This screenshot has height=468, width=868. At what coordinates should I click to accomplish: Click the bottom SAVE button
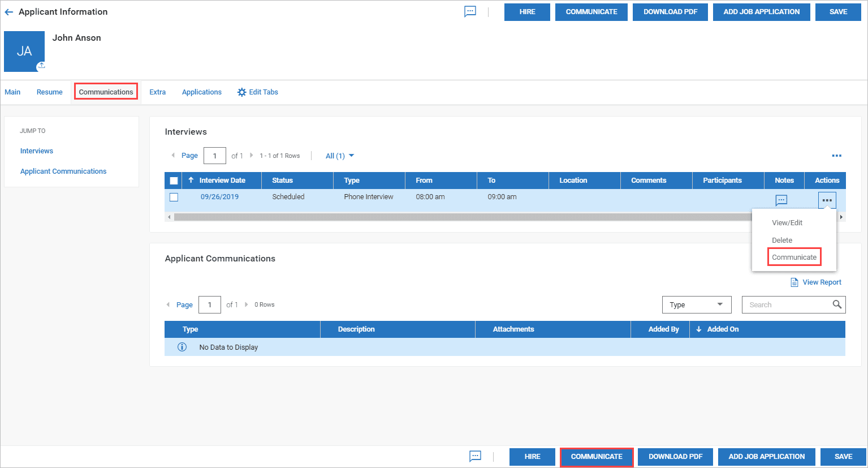pos(843,457)
